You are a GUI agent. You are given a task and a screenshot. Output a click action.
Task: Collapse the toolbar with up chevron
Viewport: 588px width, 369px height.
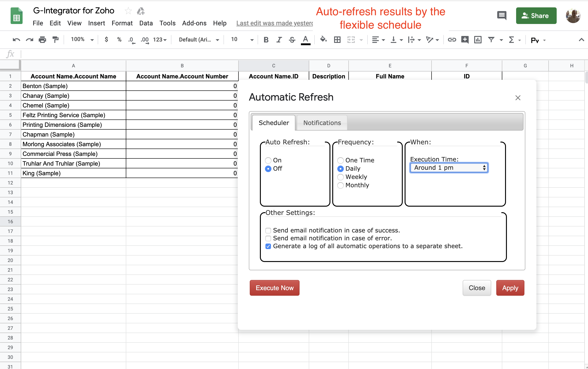[x=581, y=39]
